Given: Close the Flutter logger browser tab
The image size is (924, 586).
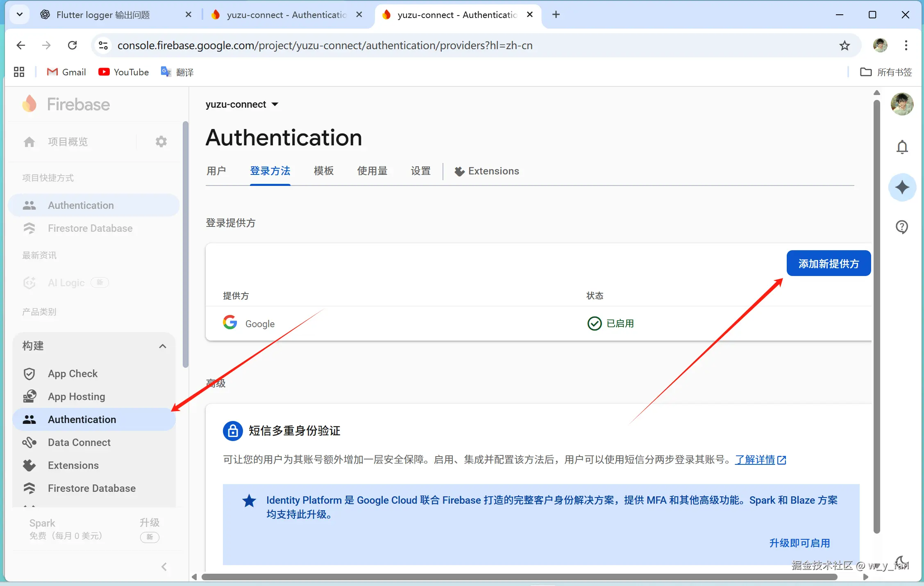Looking at the screenshot, I should pyautogui.click(x=188, y=15).
